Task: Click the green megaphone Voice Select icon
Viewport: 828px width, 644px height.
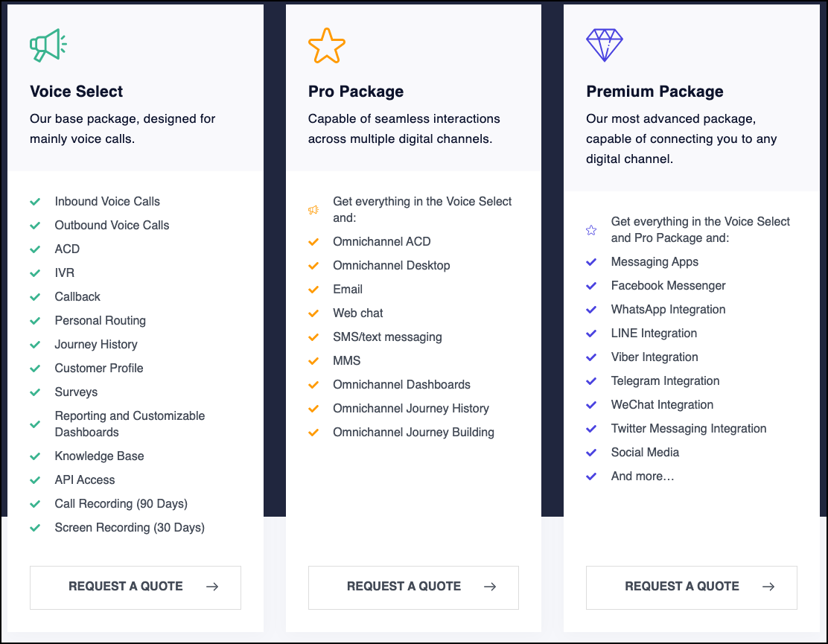Action: pos(48,45)
